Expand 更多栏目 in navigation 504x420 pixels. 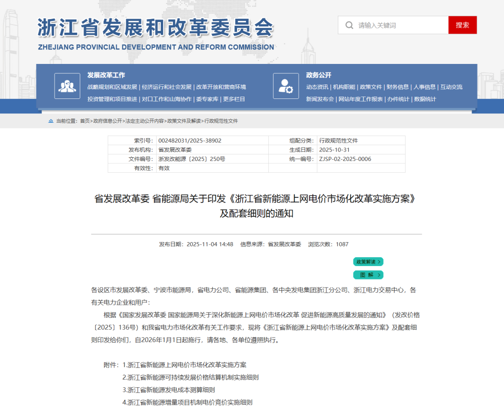pos(234,99)
